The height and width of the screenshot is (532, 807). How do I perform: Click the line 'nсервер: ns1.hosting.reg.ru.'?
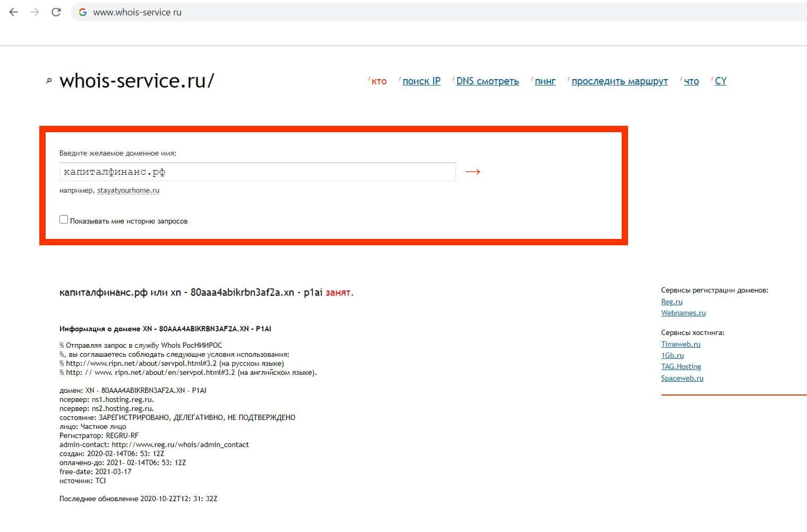[x=107, y=400]
